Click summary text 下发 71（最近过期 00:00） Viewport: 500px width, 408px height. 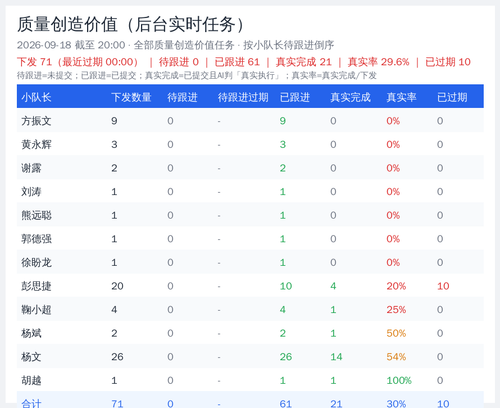78,62
